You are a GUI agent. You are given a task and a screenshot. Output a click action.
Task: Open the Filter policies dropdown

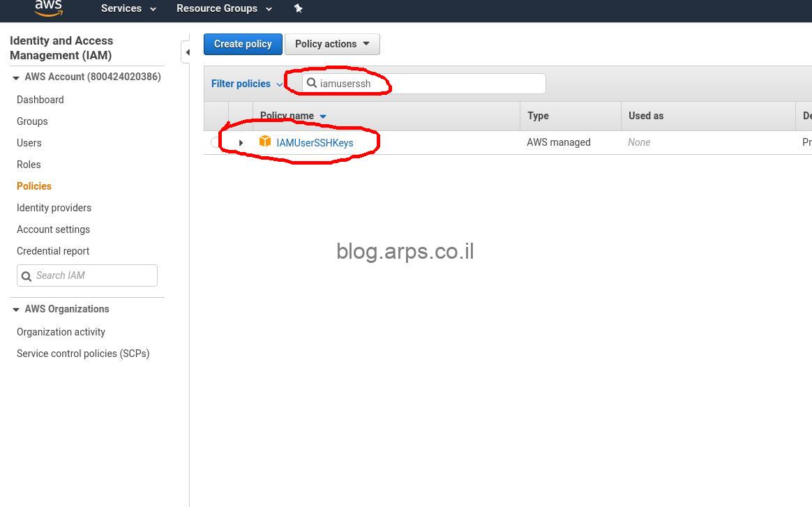coord(246,84)
